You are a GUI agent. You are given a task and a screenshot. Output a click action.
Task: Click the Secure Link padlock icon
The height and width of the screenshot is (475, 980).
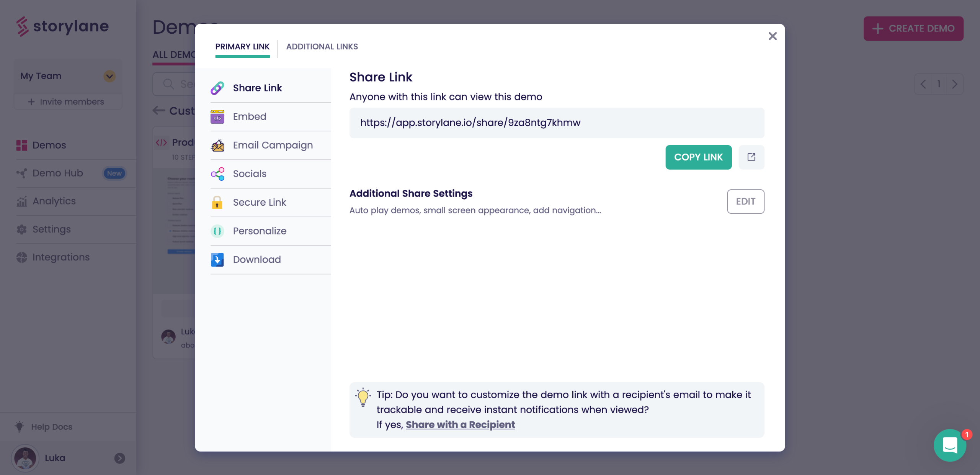[x=217, y=202]
